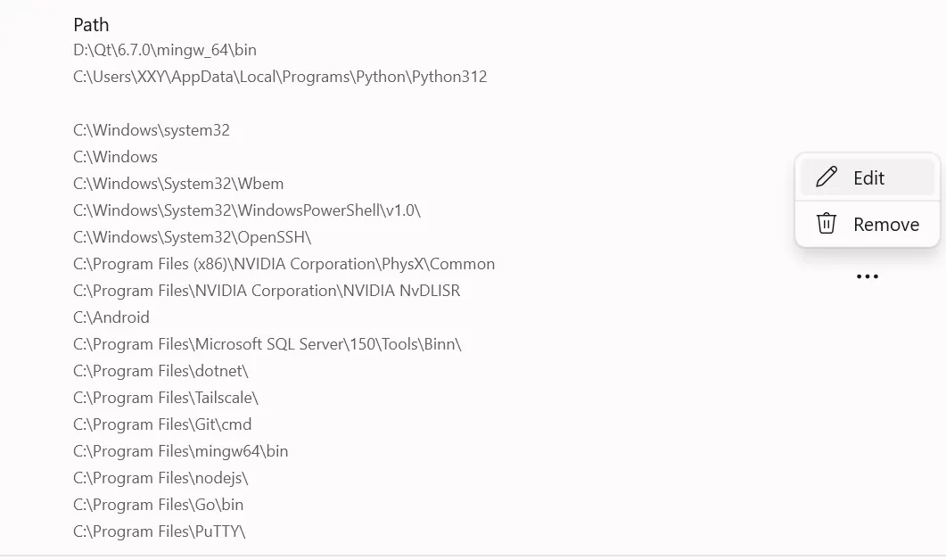Image resolution: width=946 pixels, height=560 pixels.
Task: Select the C:\Android path entry
Action: [111, 317]
